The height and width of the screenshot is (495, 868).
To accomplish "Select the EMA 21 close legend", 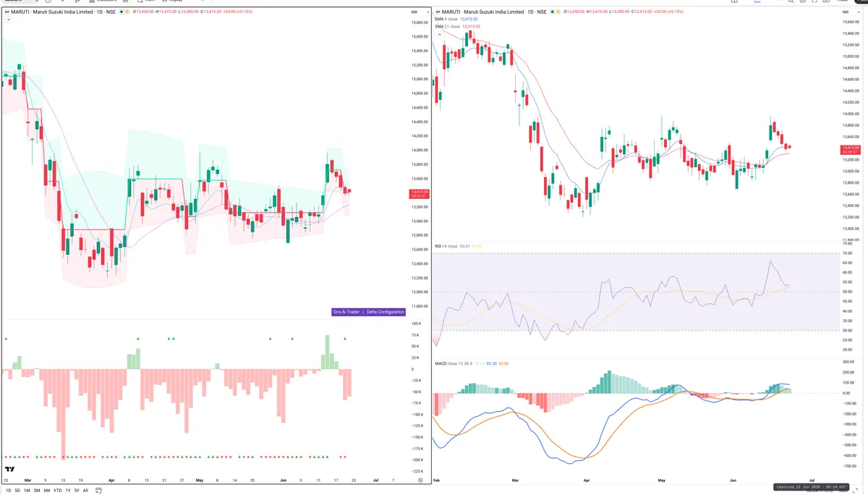I will (x=447, y=26).
